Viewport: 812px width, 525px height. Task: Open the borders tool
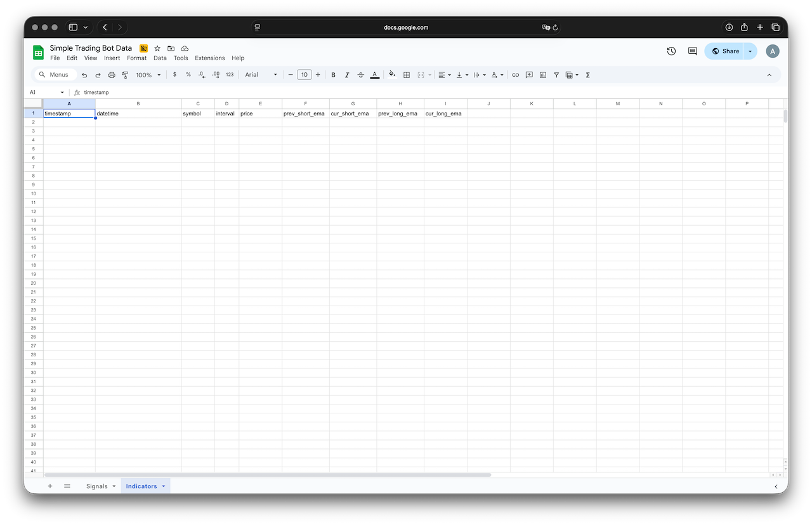(x=407, y=75)
